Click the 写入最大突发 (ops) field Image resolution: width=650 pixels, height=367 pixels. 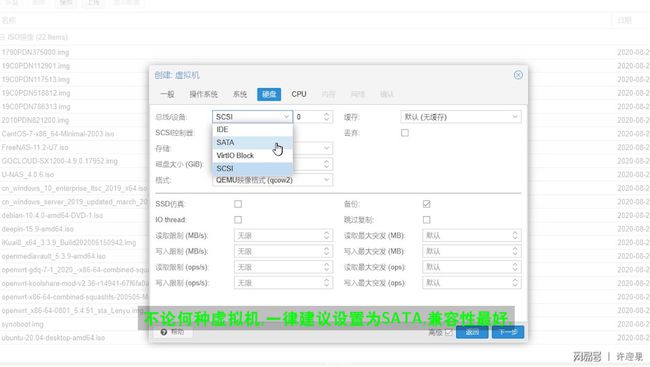tap(472, 283)
